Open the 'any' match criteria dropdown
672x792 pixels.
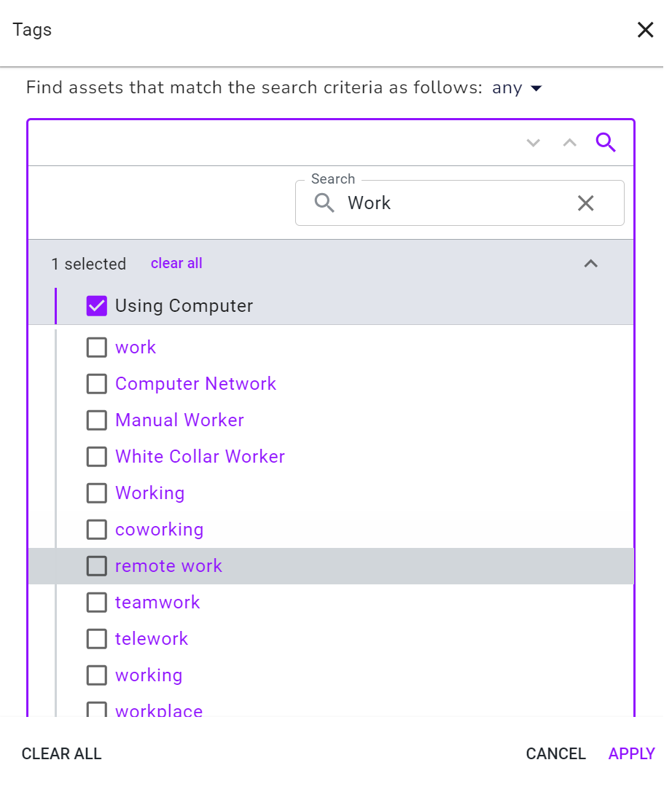(x=516, y=88)
